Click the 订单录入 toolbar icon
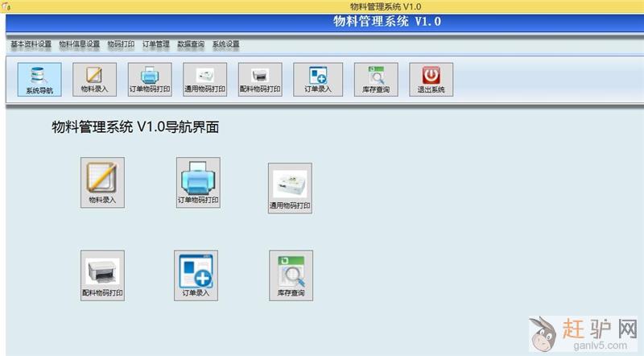 [x=316, y=80]
